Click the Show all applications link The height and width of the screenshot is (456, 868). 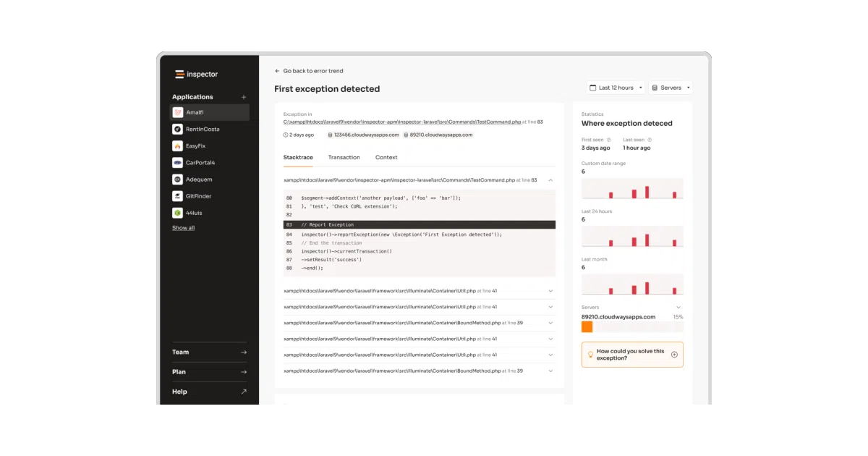[x=183, y=228]
